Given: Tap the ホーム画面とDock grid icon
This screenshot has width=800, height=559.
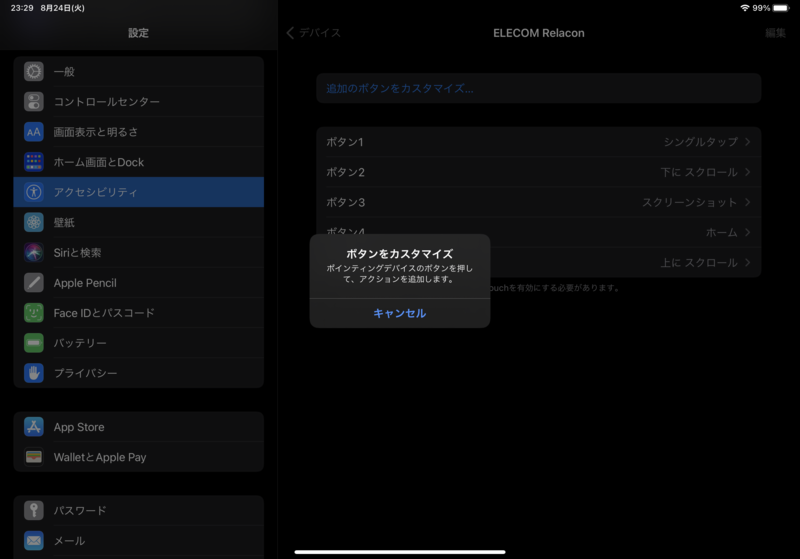Looking at the screenshot, I should coord(34,162).
